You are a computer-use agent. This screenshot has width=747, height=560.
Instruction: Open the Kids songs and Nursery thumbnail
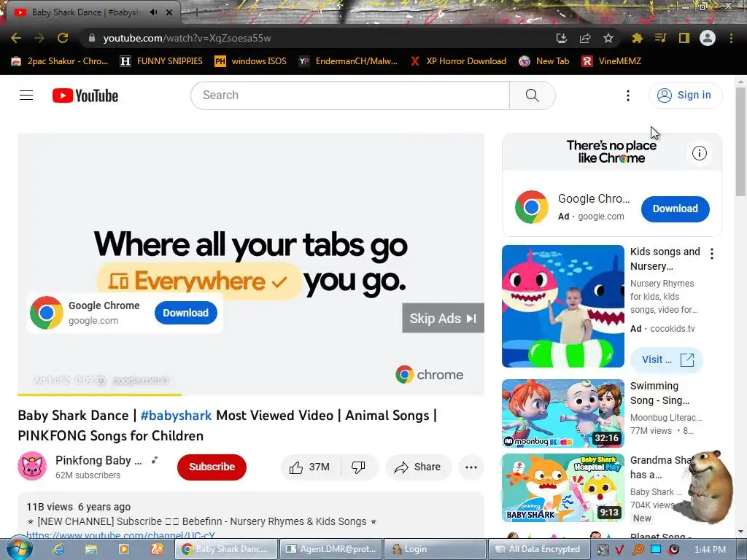coord(563,306)
